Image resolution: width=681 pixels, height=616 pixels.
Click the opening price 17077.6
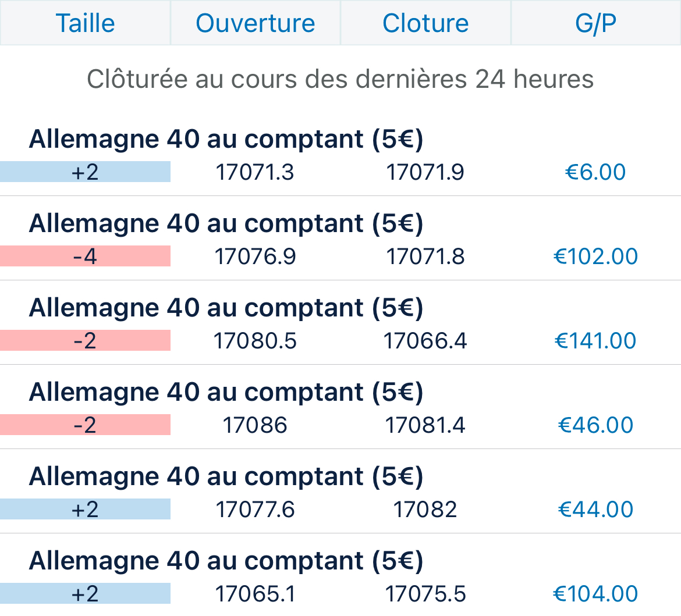coord(255,510)
